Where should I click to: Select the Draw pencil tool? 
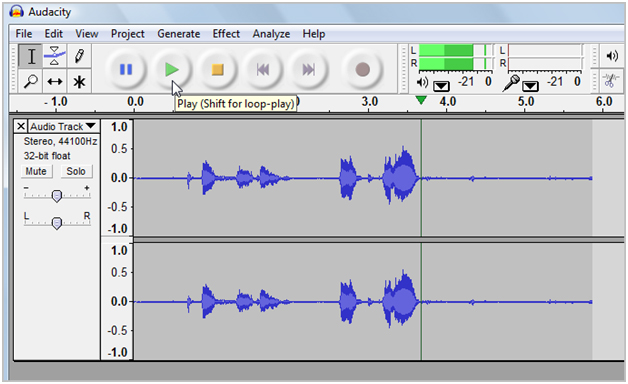(x=79, y=56)
